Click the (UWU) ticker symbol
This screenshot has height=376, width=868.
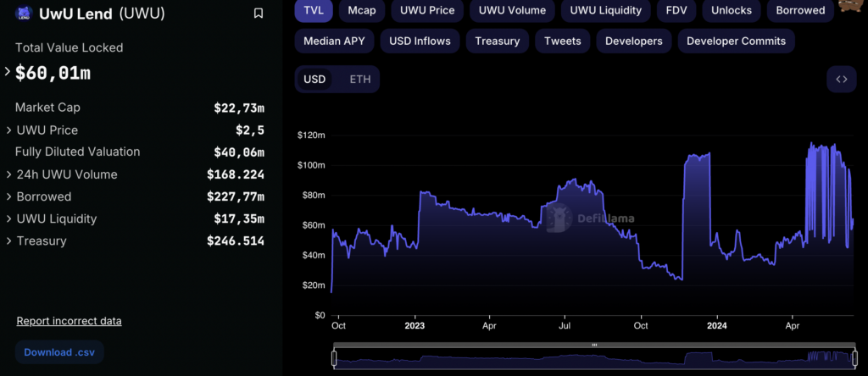click(142, 14)
